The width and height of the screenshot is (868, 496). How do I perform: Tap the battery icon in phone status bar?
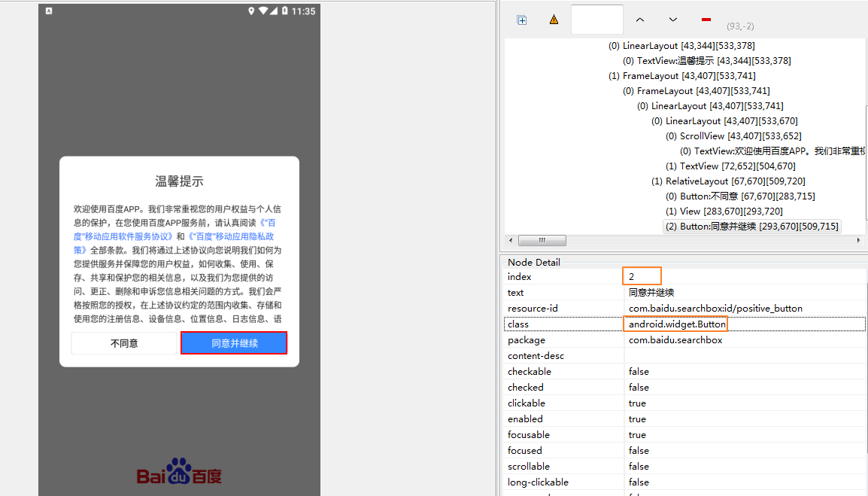[284, 11]
